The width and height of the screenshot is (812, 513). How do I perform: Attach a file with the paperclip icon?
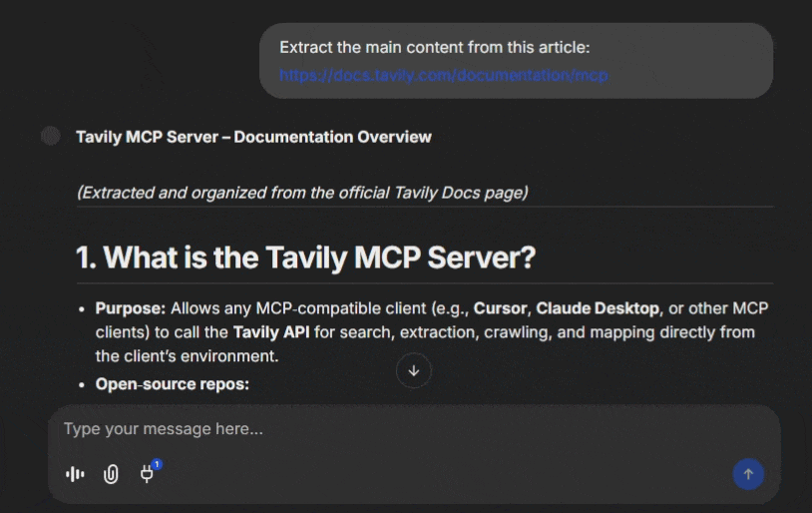pyautogui.click(x=111, y=474)
